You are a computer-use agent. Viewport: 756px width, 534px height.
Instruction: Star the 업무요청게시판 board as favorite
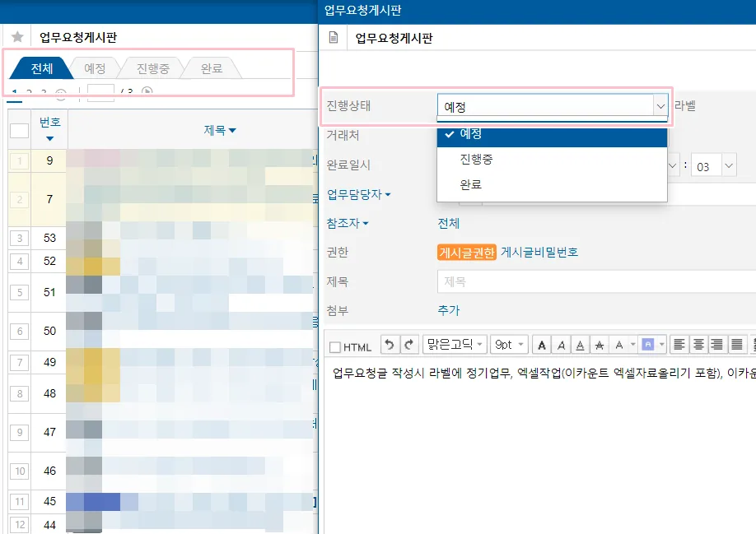[17, 36]
